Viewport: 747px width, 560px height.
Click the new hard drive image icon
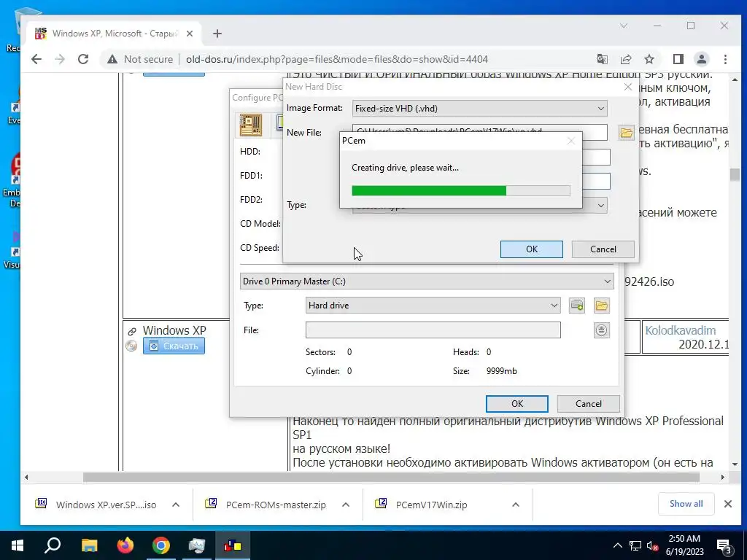577,306
